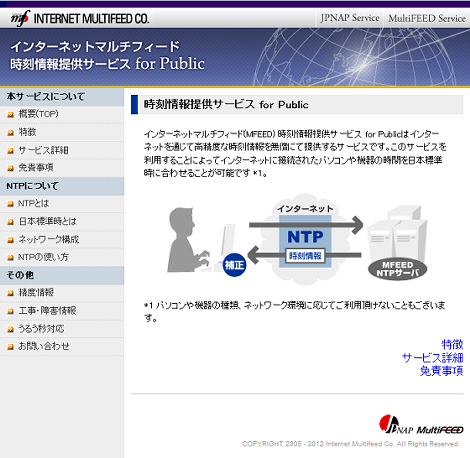Click the bullet icon beside sidebar 免責事項
470x458 pixels.
11,168
